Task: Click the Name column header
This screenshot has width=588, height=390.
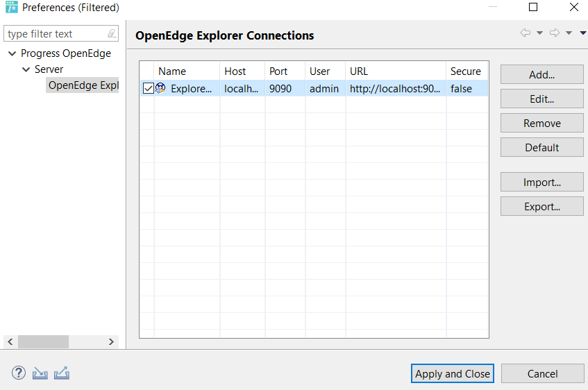Action: coord(187,71)
